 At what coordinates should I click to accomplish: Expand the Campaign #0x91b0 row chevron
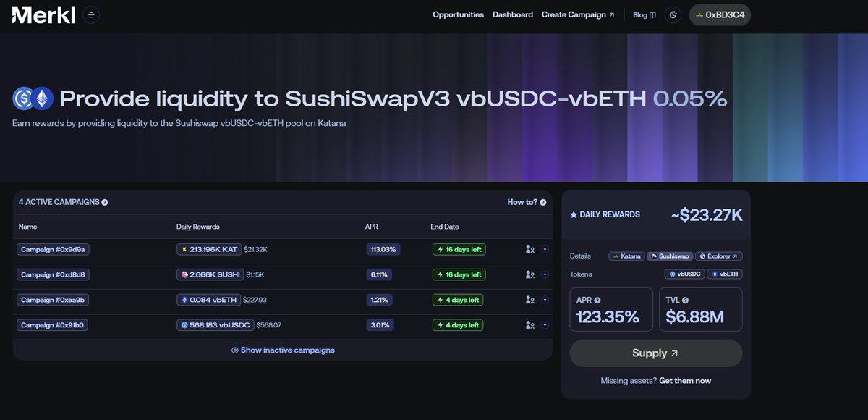[x=545, y=325]
